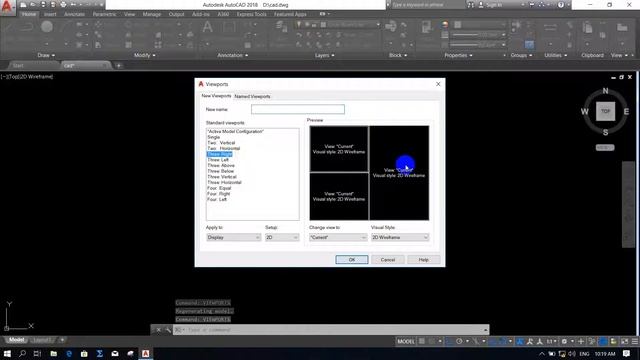
Task: Click the Layer Properties icon
Action: (281, 27)
